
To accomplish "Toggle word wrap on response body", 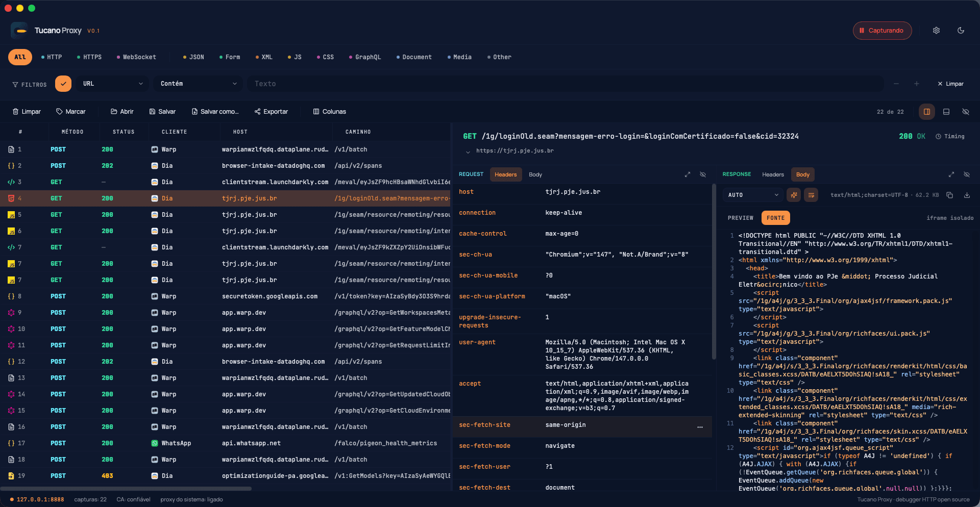I will click(x=811, y=195).
